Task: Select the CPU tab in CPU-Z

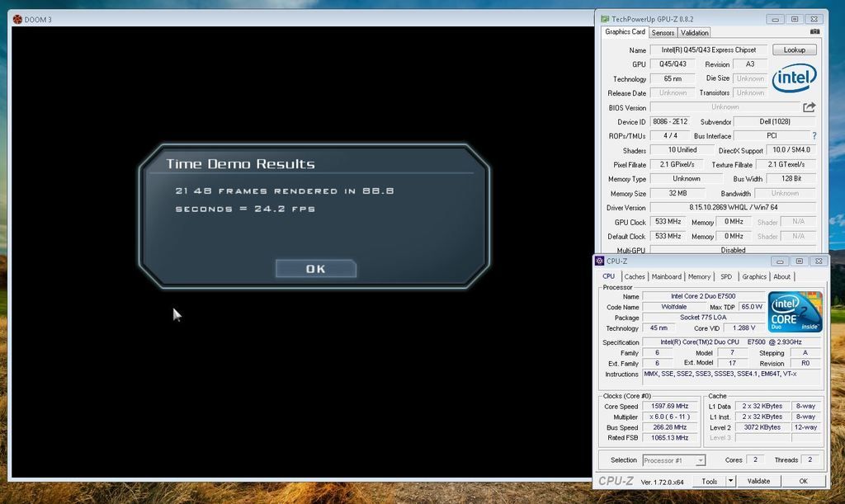Action: tap(608, 276)
